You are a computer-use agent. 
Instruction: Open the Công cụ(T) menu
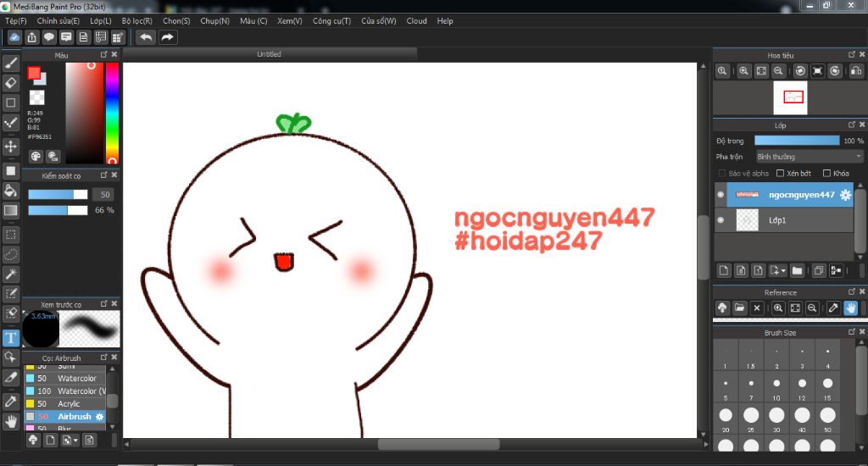pos(331,20)
